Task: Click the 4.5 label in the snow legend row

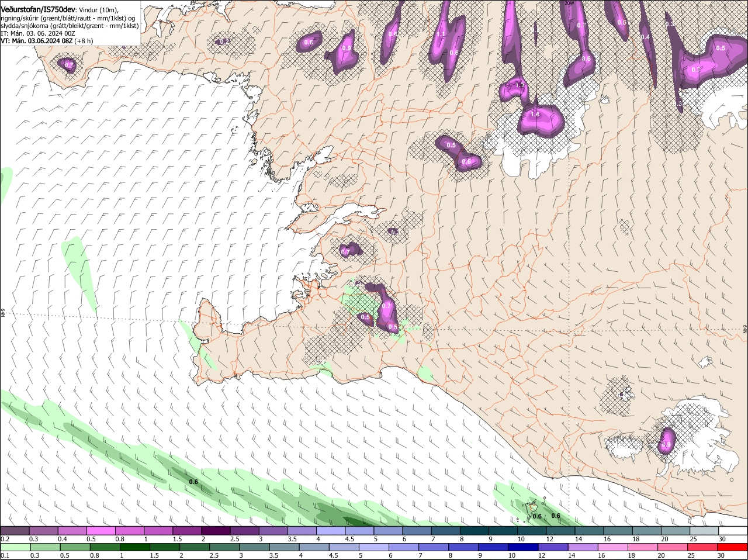Action: click(x=349, y=539)
